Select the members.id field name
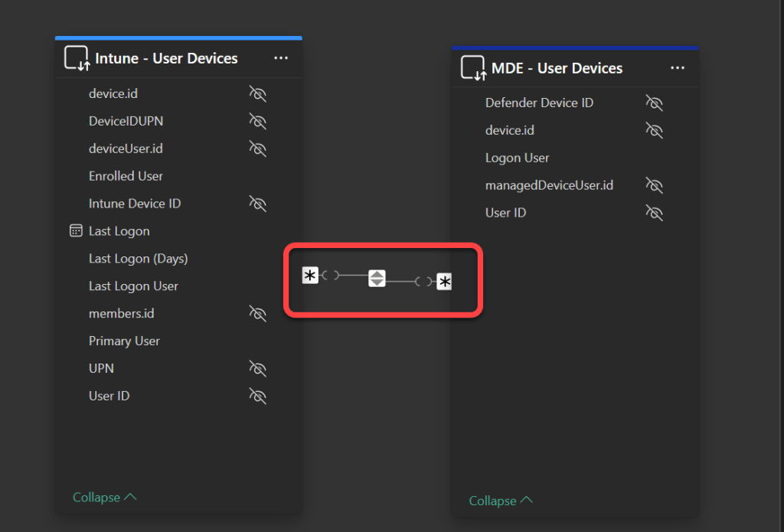This screenshot has width=784, height=532. point(122,314)
